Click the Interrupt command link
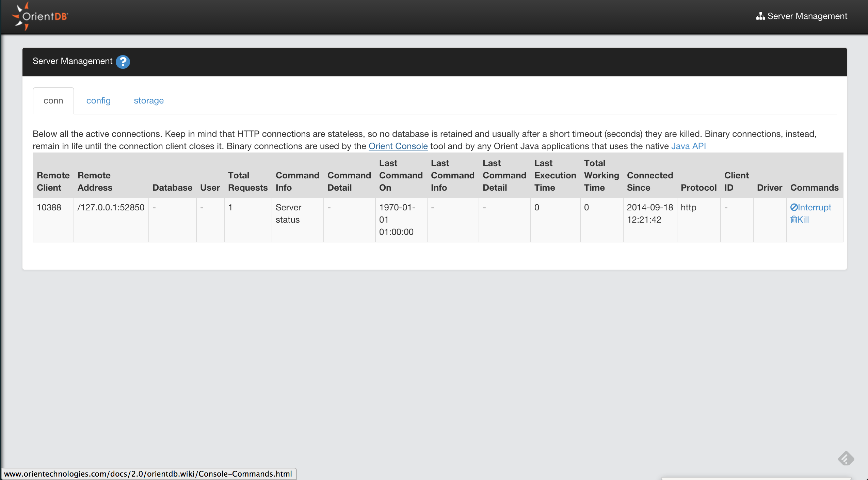The height and width of the screenshot is (480, 868). click(x=811, y=207)
